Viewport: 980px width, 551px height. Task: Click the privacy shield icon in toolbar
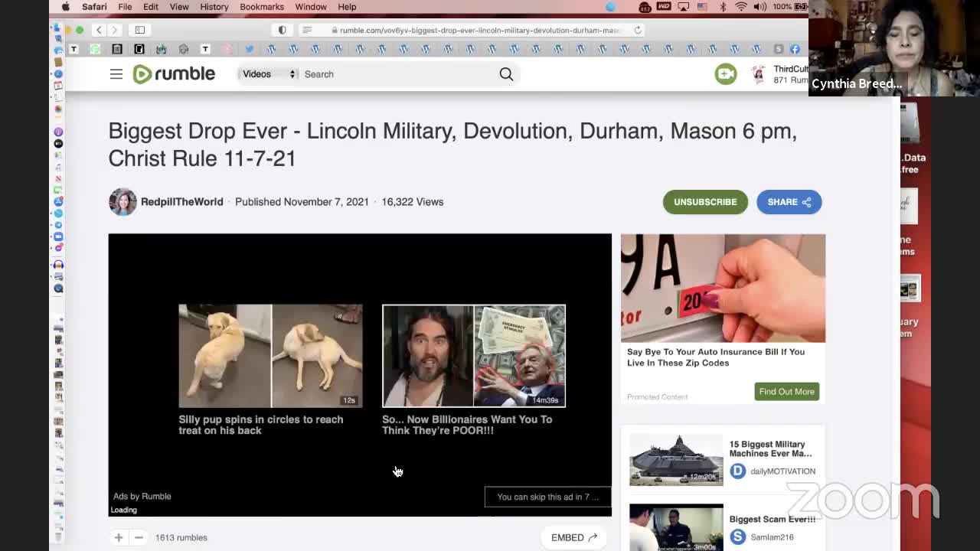coord(282,30)
